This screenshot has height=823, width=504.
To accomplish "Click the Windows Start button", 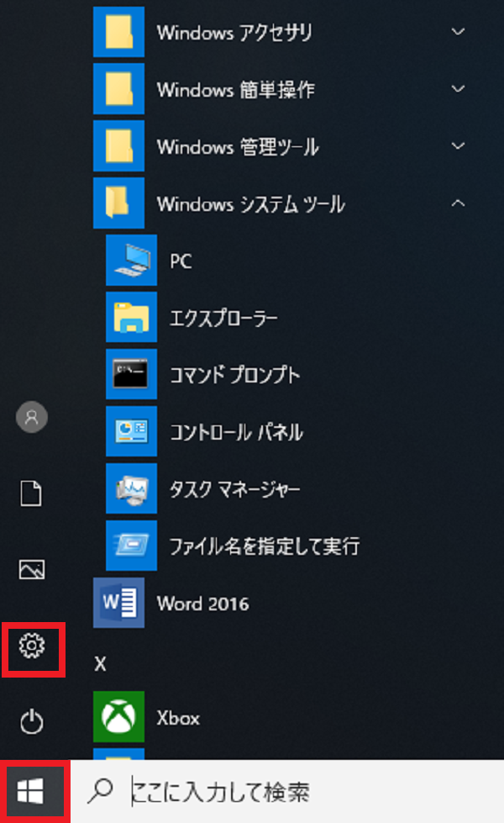I will [x=31, y=791].
